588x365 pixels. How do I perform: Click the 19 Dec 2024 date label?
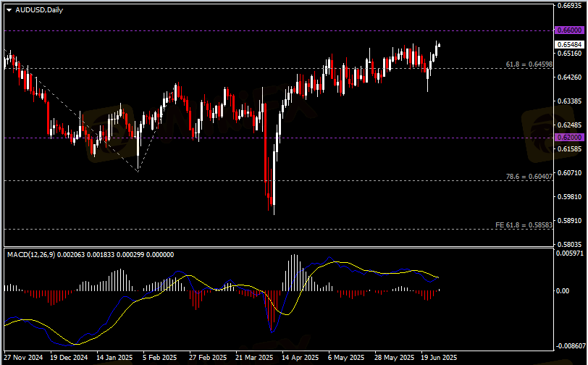[69, 358]
